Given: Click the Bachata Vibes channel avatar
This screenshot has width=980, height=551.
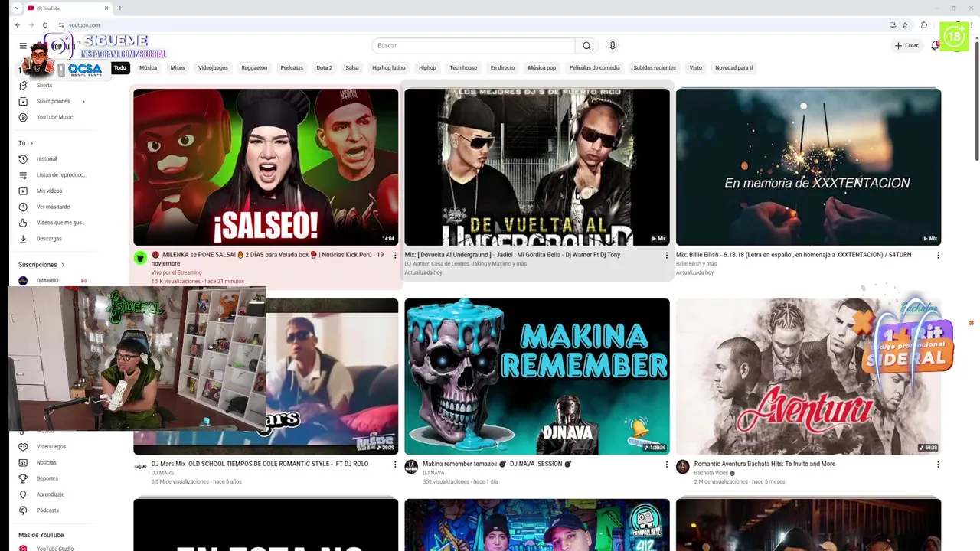Looking at the screenshot, I should coord(683,467).
